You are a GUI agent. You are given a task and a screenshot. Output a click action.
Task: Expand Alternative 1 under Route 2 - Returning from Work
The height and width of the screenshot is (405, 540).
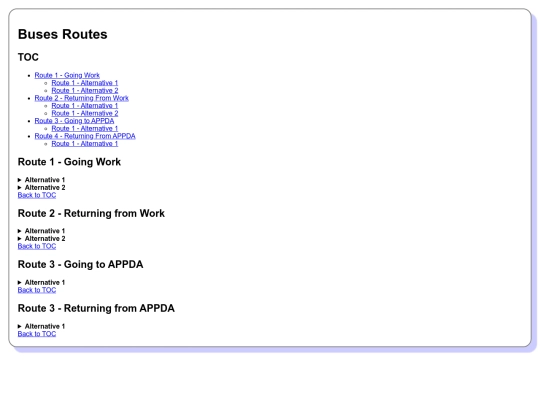pos(41,231)
